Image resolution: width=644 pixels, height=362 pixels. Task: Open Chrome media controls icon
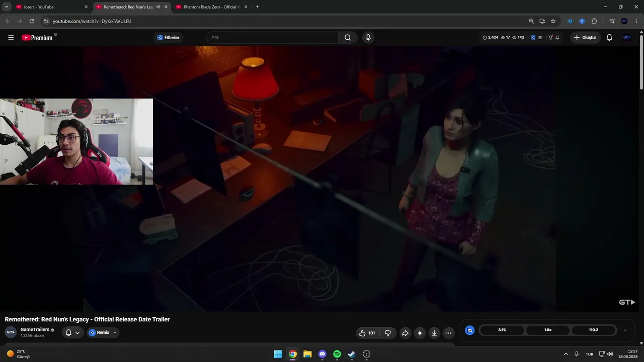pyautogui.click(x=612, y=21)
